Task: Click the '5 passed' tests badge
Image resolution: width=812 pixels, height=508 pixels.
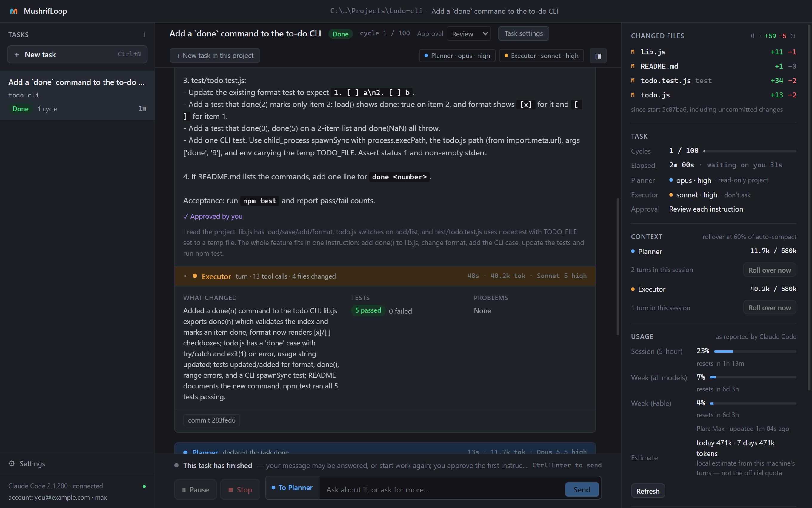Action: point(368,310)
